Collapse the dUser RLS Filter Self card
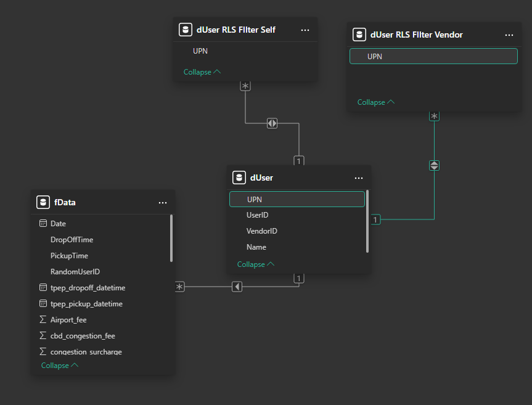Screen dimensions: 532x405 (202, 72)
